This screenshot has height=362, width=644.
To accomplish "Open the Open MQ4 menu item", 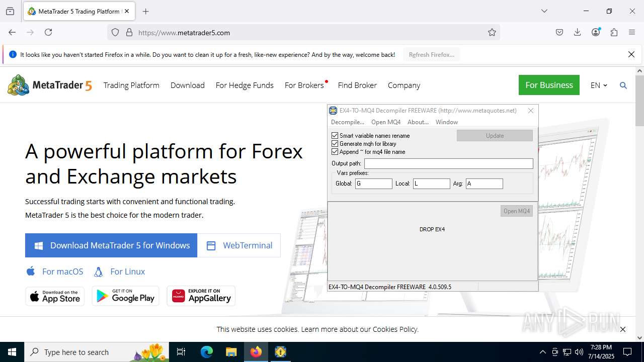I will (386, 122).
